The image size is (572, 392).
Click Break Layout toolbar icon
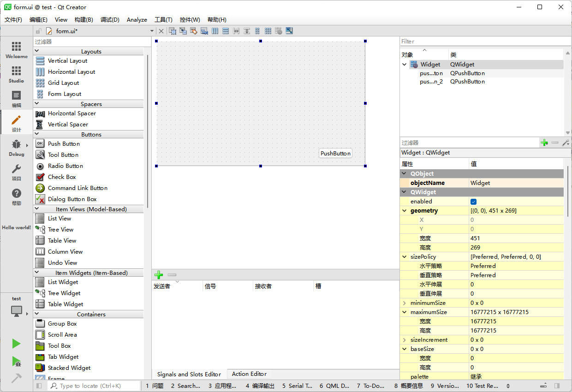(279, 31)
